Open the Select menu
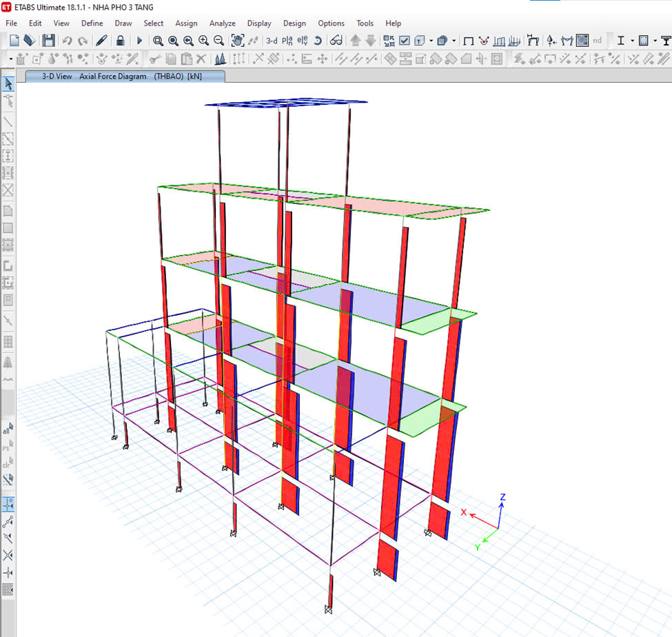Image resolution: width=672 pixels, height=637 pixels. (x=154, y=23)
